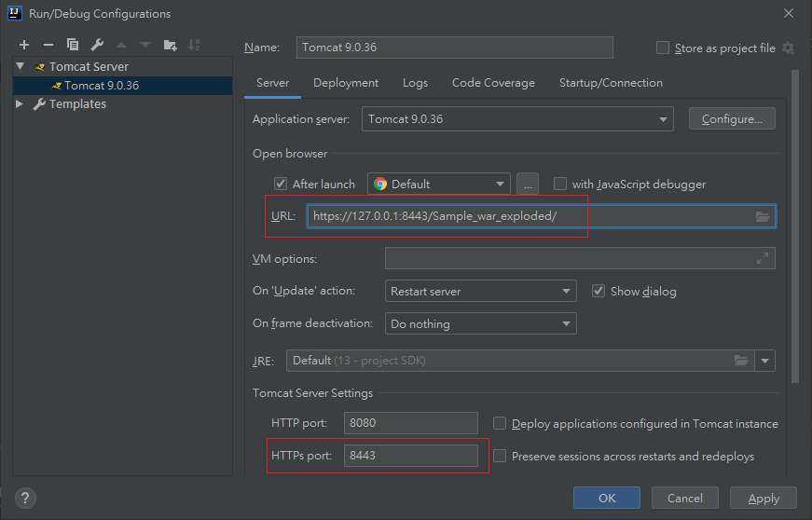Create new folder using the folder-plus icon
This screenshot has width=812, height=520.
click(x=170, y=45)
